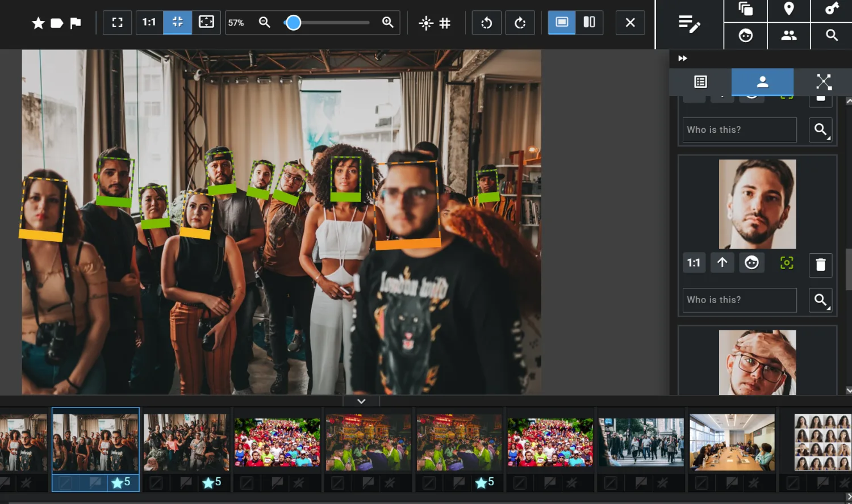Open search options for the bearded face name field

[x=821, y=300]
